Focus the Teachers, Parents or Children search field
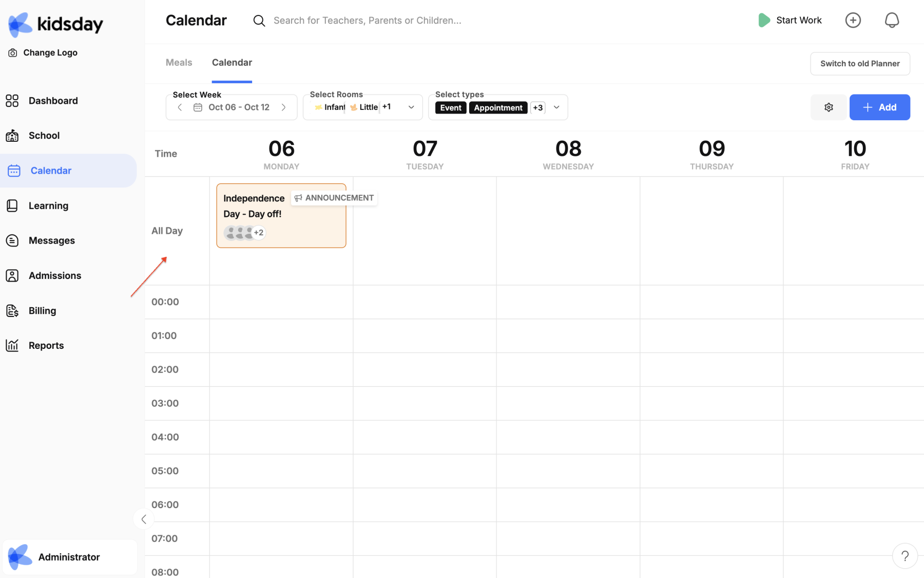 pyautogui.click(x=367, y=21)
